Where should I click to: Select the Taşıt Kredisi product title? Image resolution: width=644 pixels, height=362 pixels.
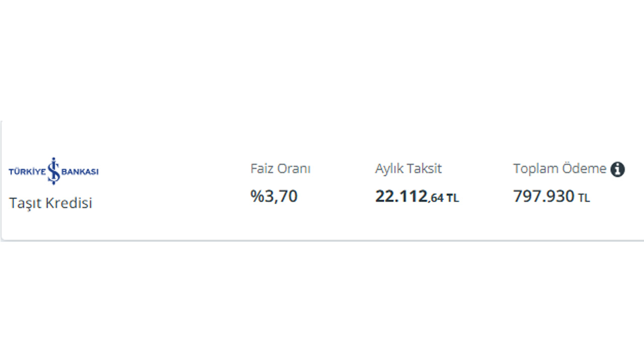[51, 204]
